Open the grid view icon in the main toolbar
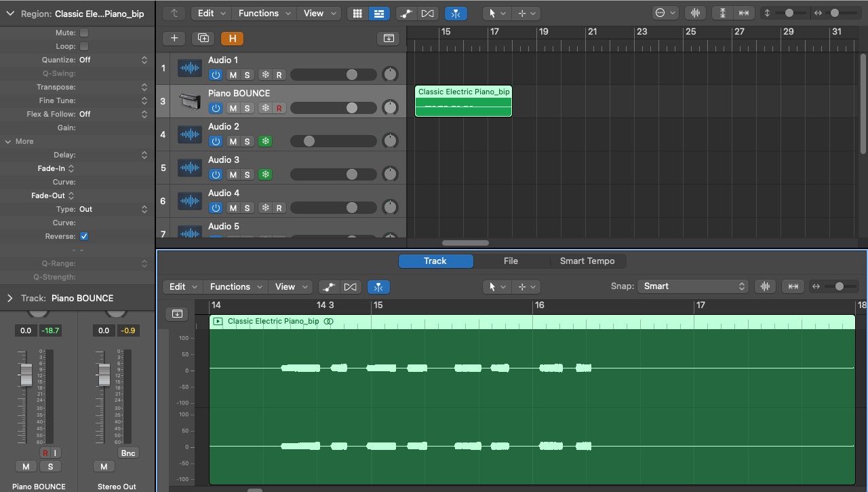The image size is (868, 492). (x=357, y=13)
